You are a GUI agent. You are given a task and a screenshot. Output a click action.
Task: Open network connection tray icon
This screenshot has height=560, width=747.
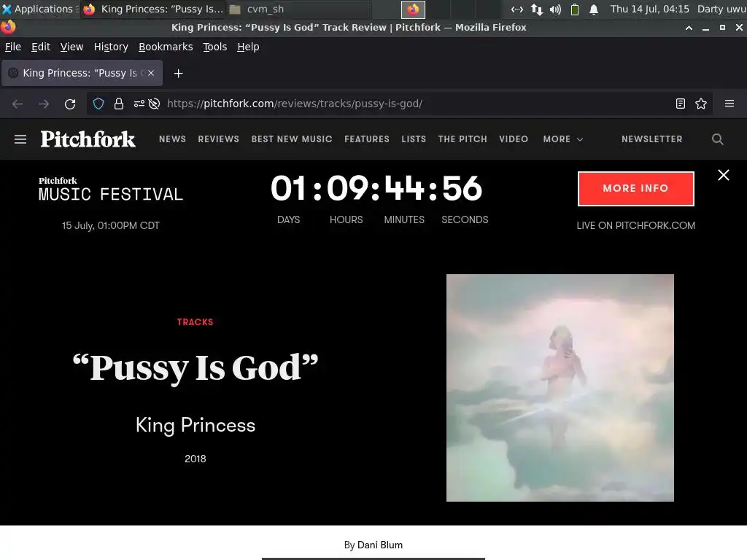tap(517, 9)
